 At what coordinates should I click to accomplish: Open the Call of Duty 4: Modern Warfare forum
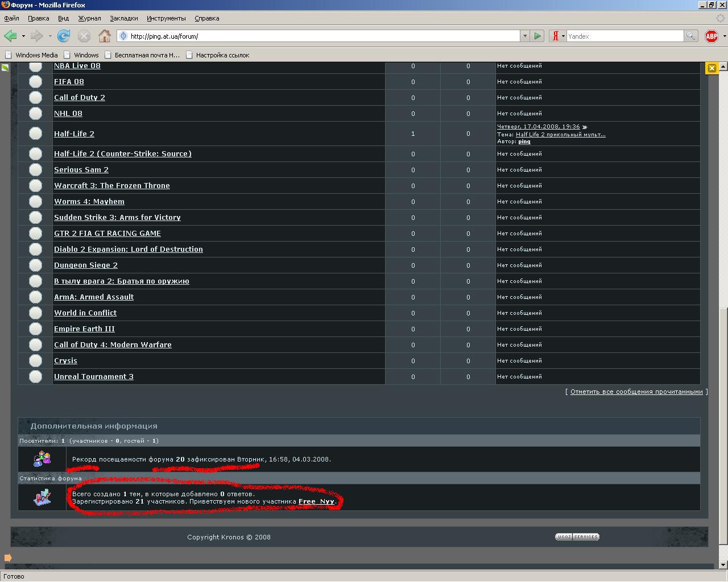[x=113, y=344]
